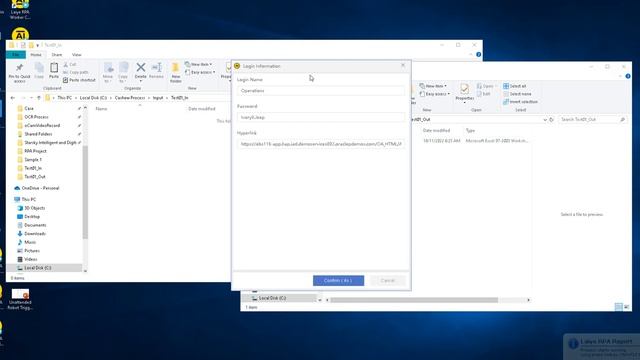Click refresh icon beside Test01_Out address bar
This screenshot has width=640, height=360.
[551, 120]
